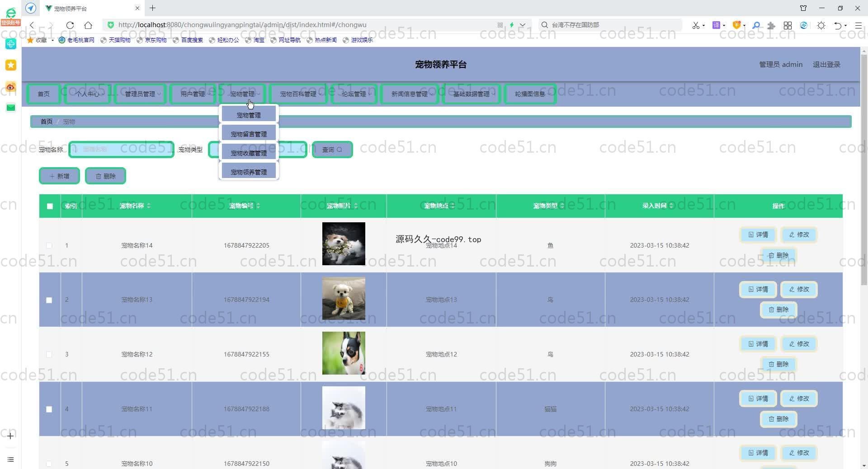Screen dimensions: 868x469
Task: Click page vertical scrollbar
Action: (x=864, y=171)
